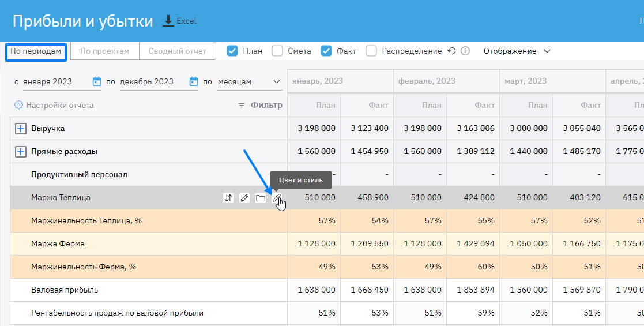This screenshot has height=326, width=644.
Task: Select the Маржа Теплица row label
Action: (x=61, y=198)
